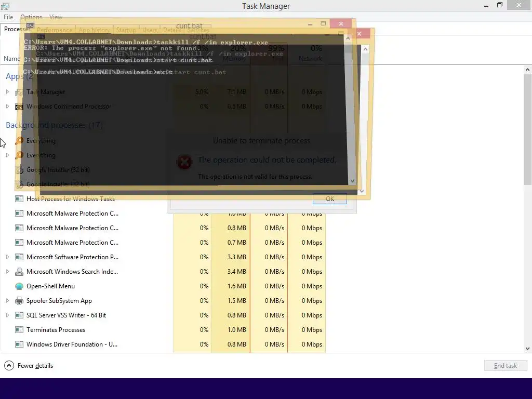Click the Microsoft Software Protection Platform icon
The width and height of the screenshot is (532, 399).
(x=19, y=257)
